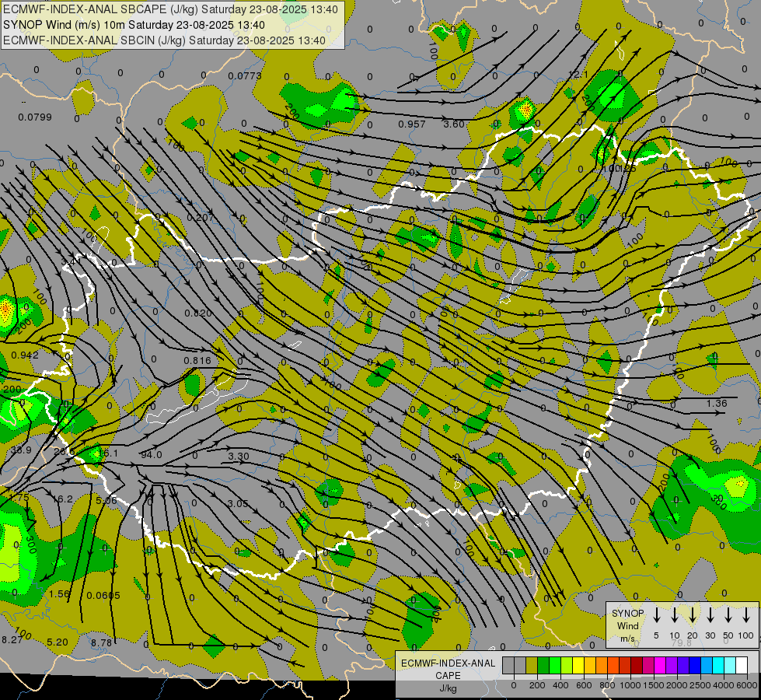Click the 5.20 value on the map
This screenshot has height=700, width=761.
point(58,642)
